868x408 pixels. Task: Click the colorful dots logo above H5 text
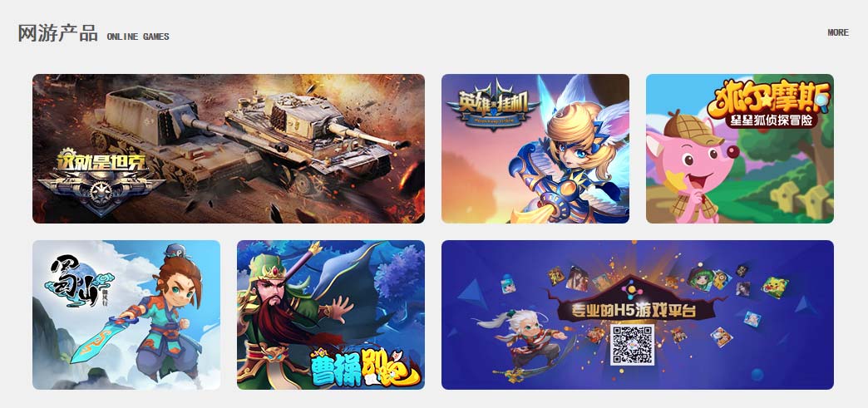click(x=632, y=290)
